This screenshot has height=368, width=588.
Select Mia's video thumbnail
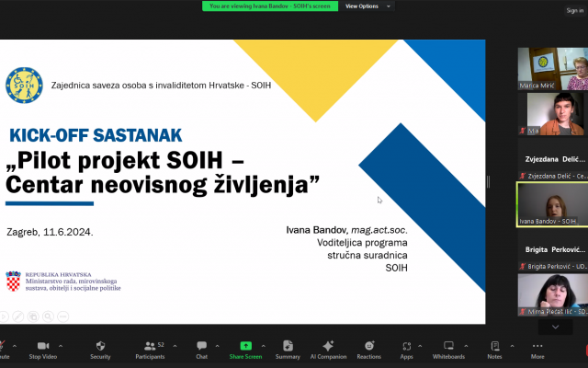click(x=553, y=114)
